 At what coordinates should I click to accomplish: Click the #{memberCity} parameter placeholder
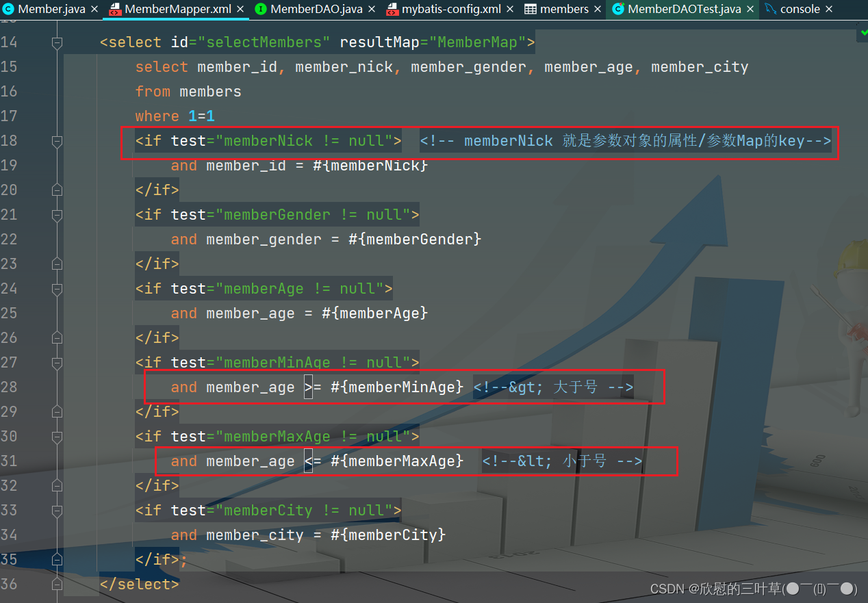coord(388,535)
